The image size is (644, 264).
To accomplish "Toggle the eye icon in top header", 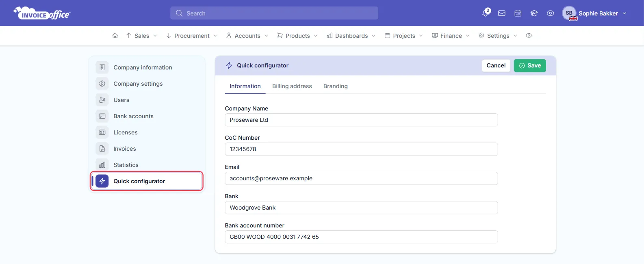I will [x=551, y=13].
